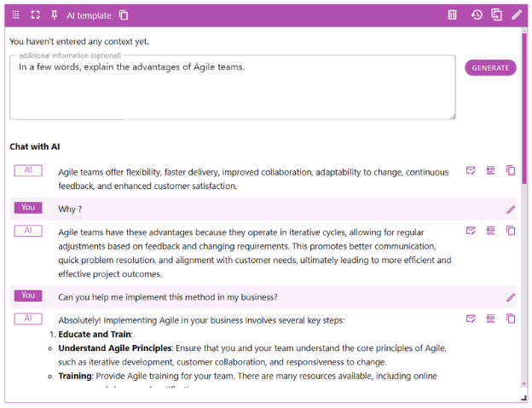Click the resize grip in bottom corner
The height and width of the screenshot is (408, 532).
(523, 398)
